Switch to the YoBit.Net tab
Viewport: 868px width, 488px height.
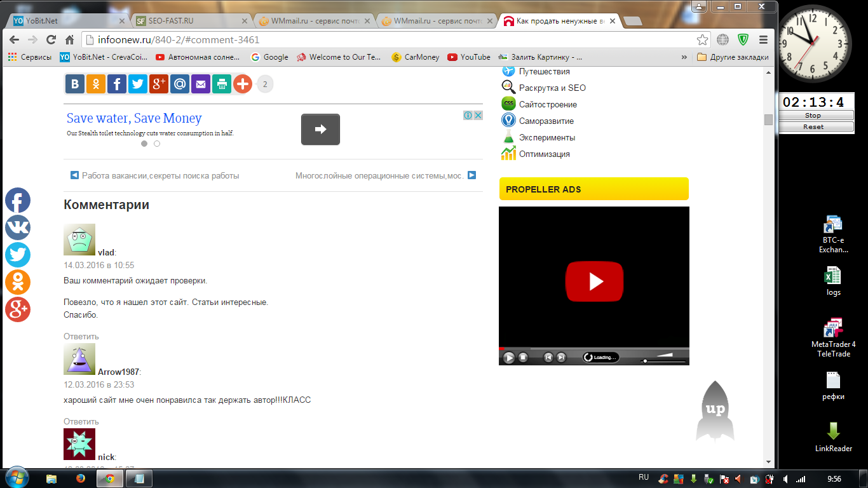point(69,20)
